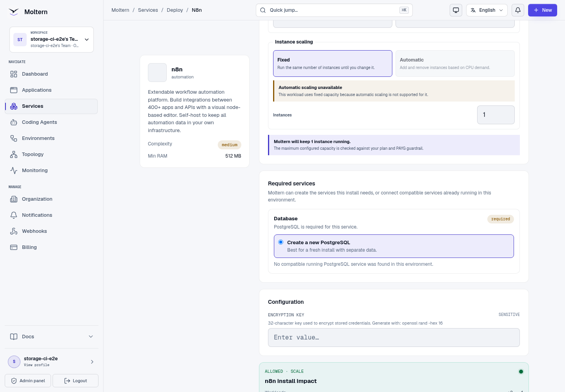Click the Services breadcrumb link
The image size is (565, 392).
coord(148,10)
